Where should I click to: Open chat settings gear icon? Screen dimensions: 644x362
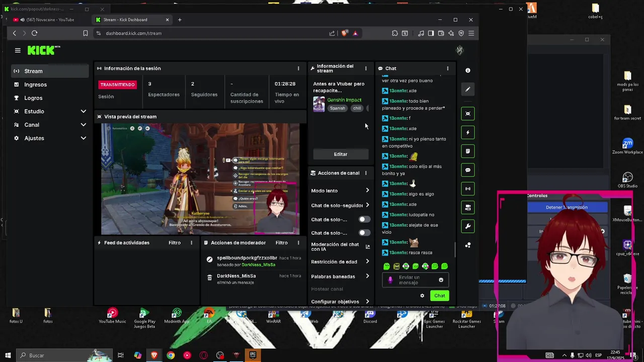422,296
